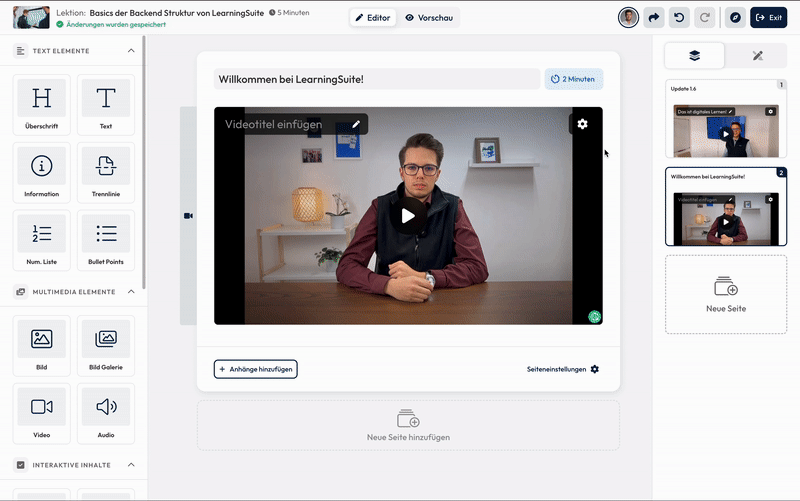Add a Num. Liste element
800x501 pixels.
pyautogui.click(x=41, y=240)
